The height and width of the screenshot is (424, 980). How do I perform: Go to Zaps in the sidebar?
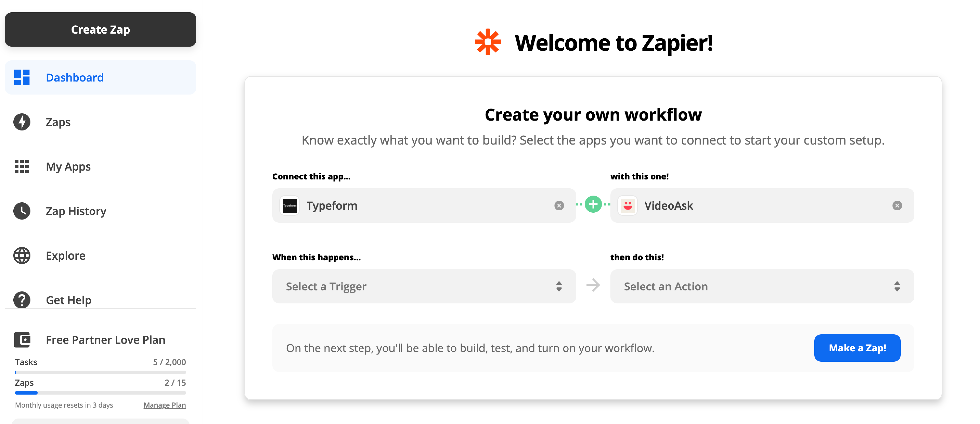[100, 122]
